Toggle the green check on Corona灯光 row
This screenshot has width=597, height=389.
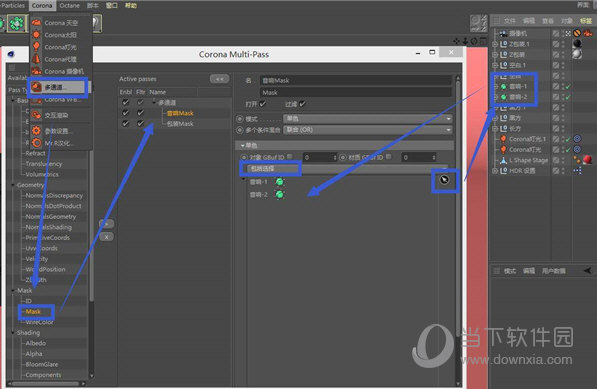(x=568, y=150)
